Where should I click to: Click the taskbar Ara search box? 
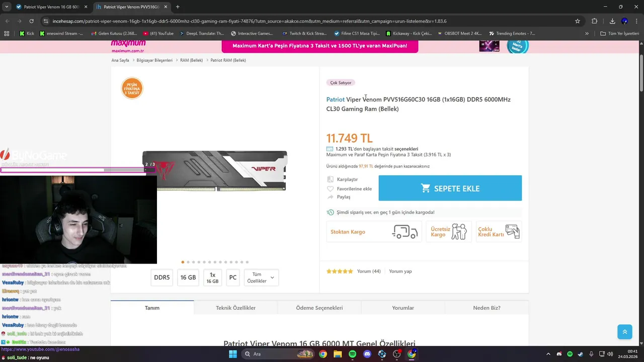tap(279, 354)
